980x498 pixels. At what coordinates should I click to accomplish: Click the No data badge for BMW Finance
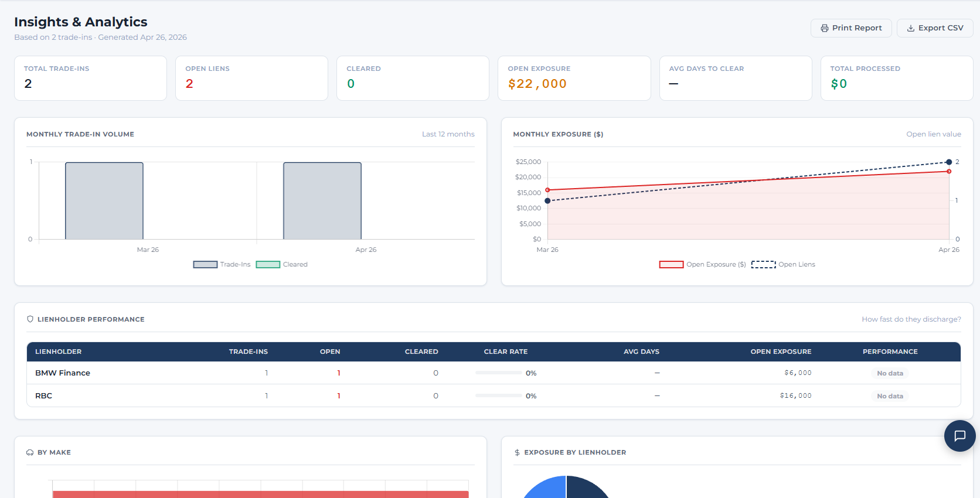890,373
